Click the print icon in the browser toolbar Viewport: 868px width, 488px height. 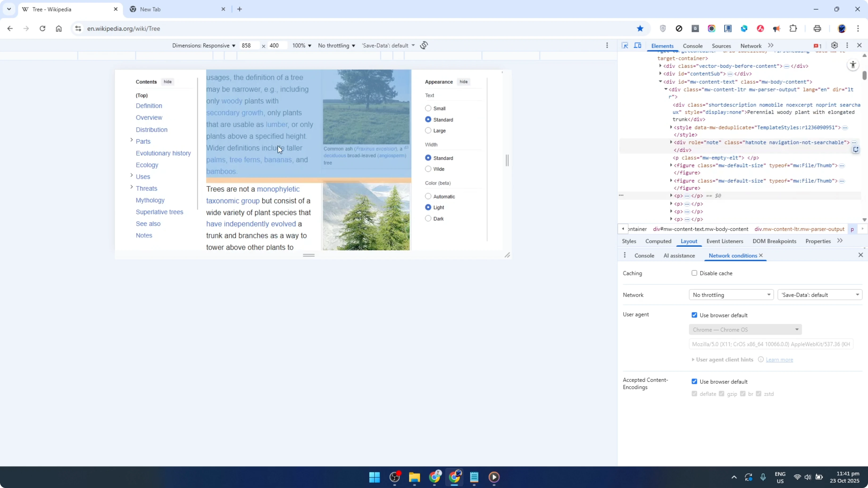(817, 29)
